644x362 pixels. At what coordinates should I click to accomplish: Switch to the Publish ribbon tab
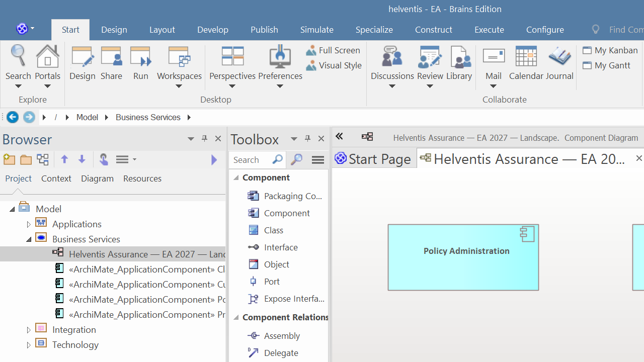coord(264,30)
